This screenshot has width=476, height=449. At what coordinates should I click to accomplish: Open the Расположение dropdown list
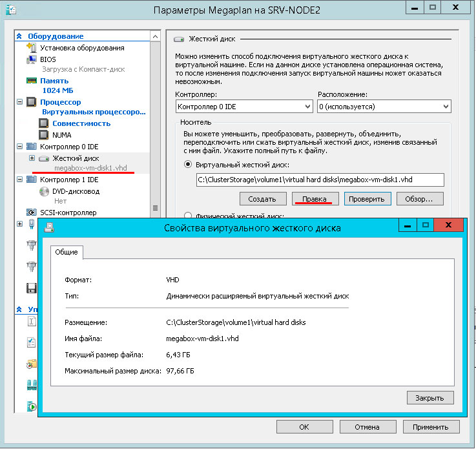click(384, 107)
